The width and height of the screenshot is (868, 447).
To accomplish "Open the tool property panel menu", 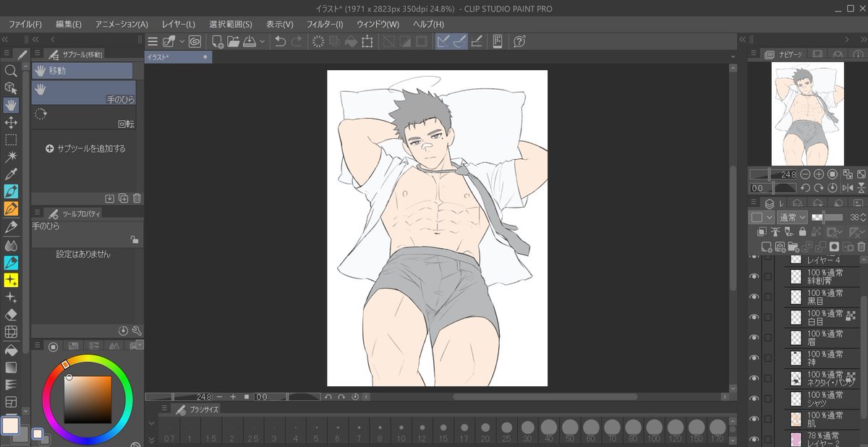I will (x=37, y=213).
